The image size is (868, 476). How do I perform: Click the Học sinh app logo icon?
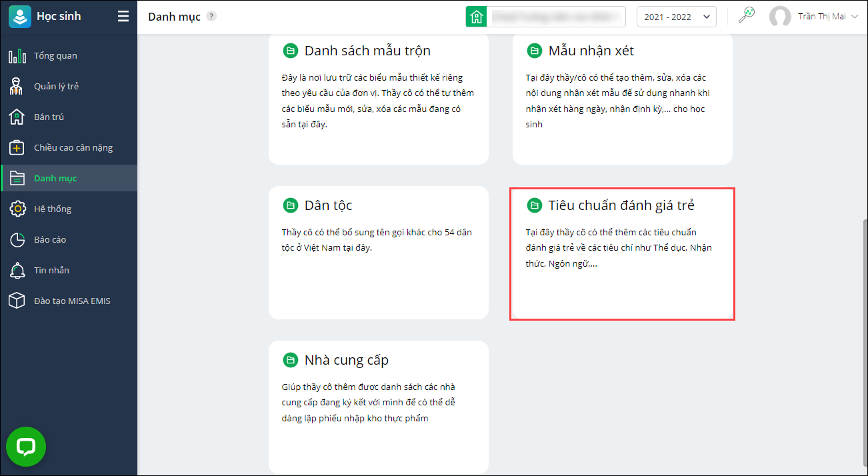(19, 17)
